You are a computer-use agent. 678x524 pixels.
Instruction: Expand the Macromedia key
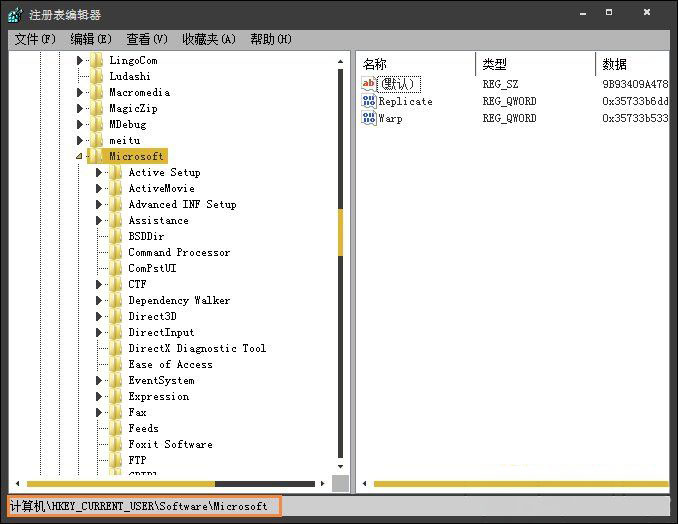(x=80, y=93)
